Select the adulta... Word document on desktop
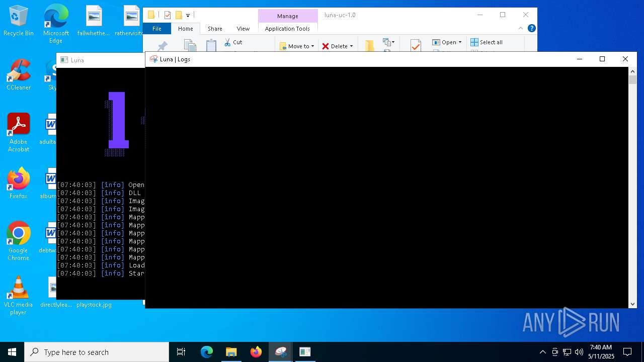Image resolution: width=644 pixels, height=362 pixels. click(49, 129)
